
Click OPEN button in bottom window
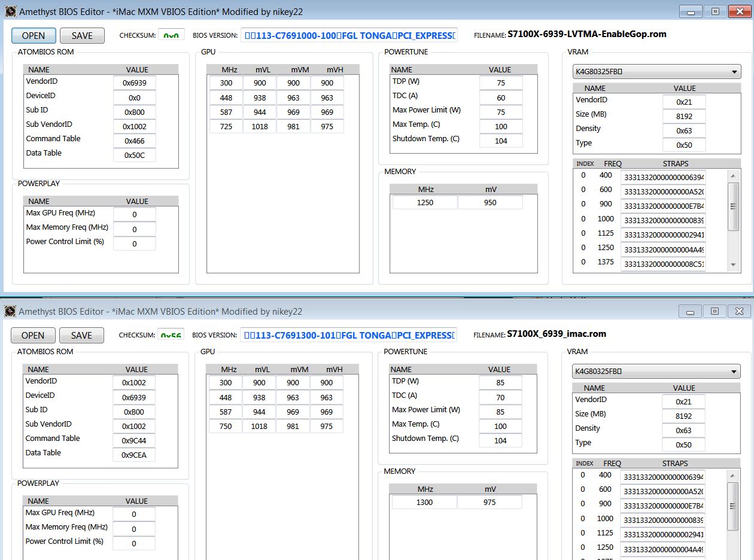pyautogui.click(x=33, y=335)
